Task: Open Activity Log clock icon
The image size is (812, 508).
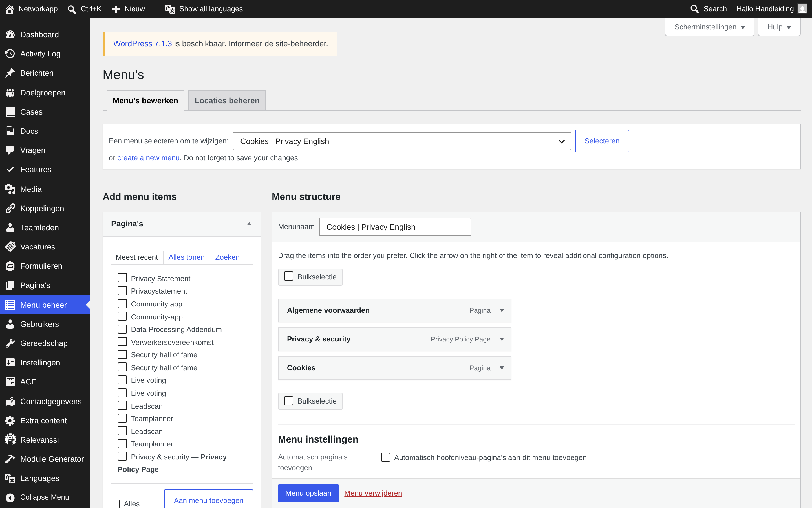Action: coord(10,54)
